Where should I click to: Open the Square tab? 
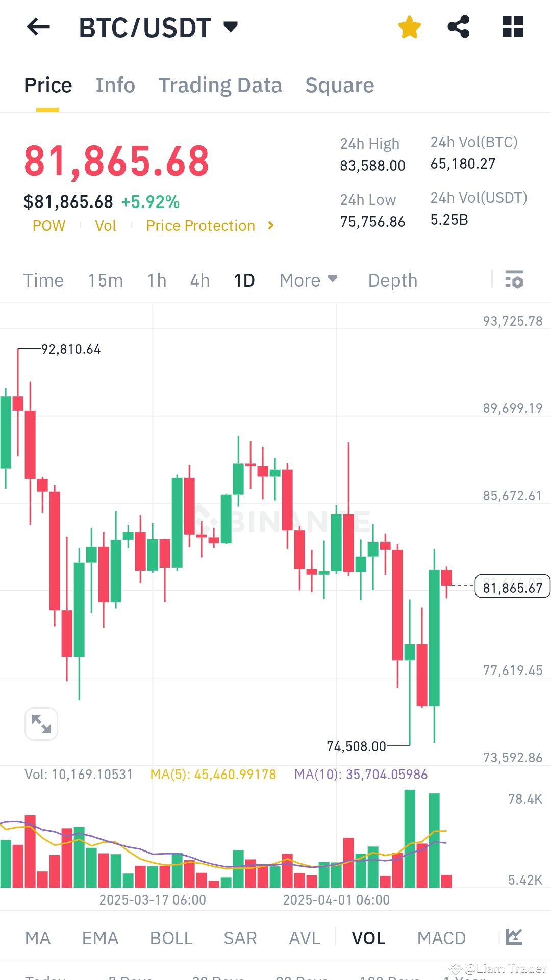[339, 85]
